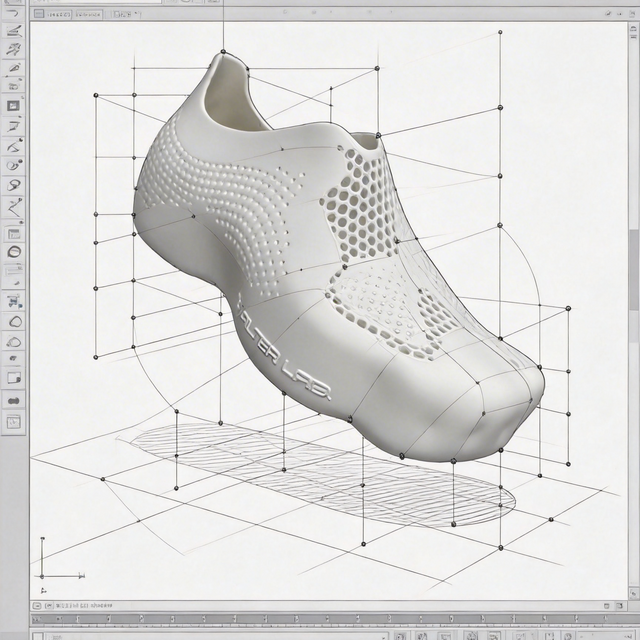Select the parallelogram plane tool

tap(14, 125)
